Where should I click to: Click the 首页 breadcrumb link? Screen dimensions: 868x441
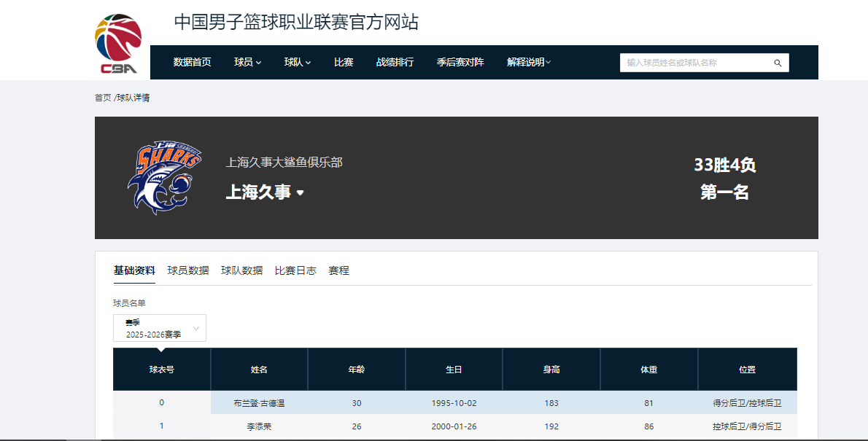pyautogui.click(x=103, y=98)
